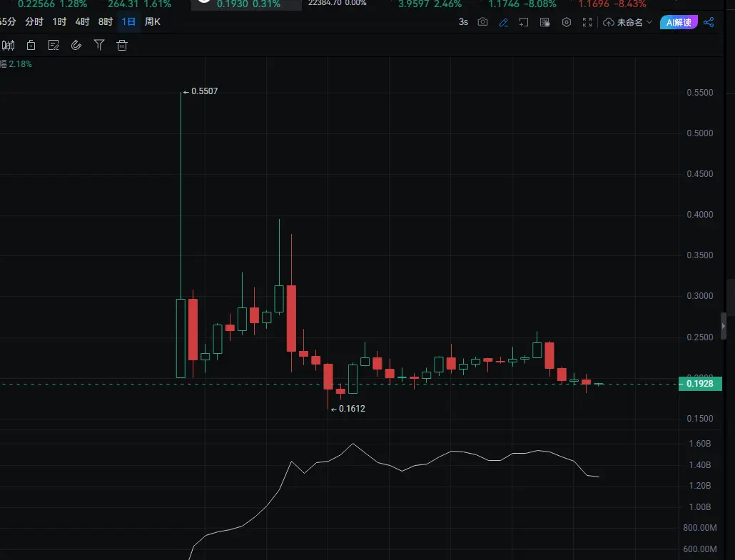Click the 1.60B volume axis label
Screen dimensions: 735x560
(x=700, y=443)
